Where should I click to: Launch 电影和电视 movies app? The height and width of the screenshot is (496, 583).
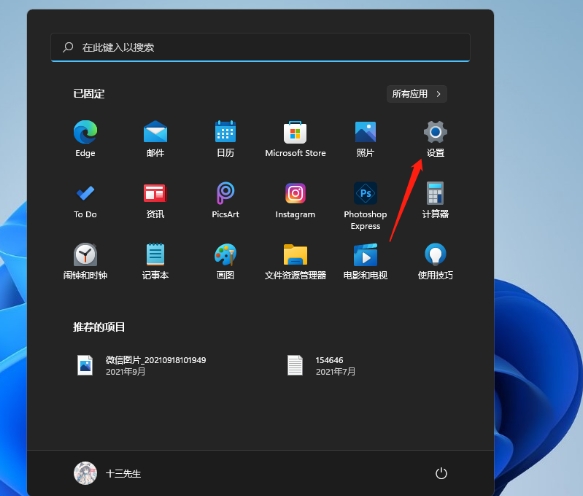click(365, 261)
